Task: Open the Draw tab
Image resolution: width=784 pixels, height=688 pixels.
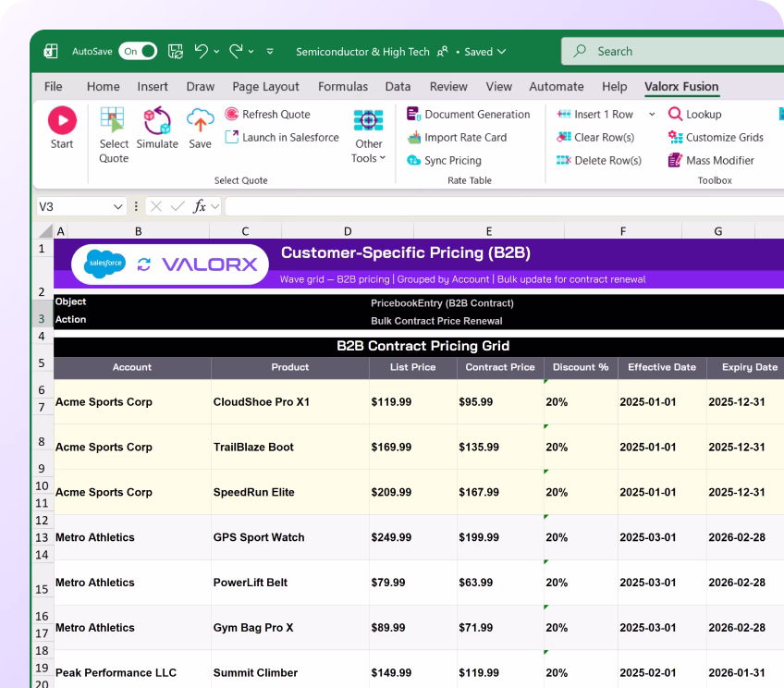Action: point(200,87)
